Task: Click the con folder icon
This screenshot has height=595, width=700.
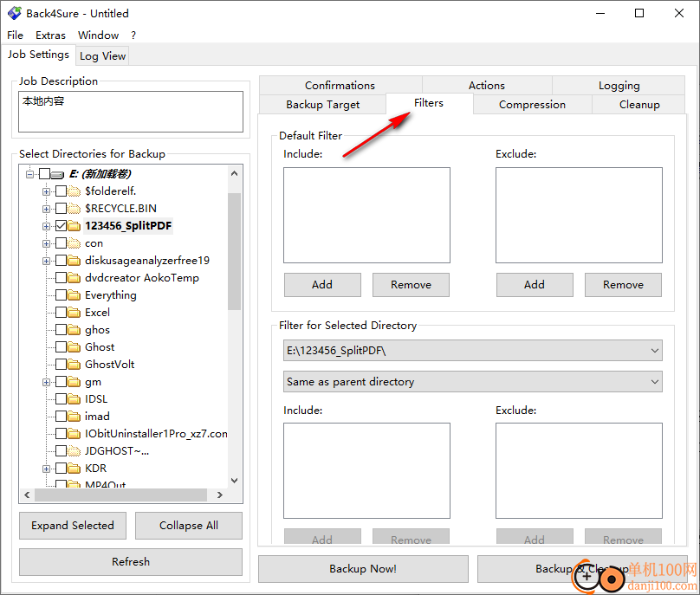Action: coord(75,243)
